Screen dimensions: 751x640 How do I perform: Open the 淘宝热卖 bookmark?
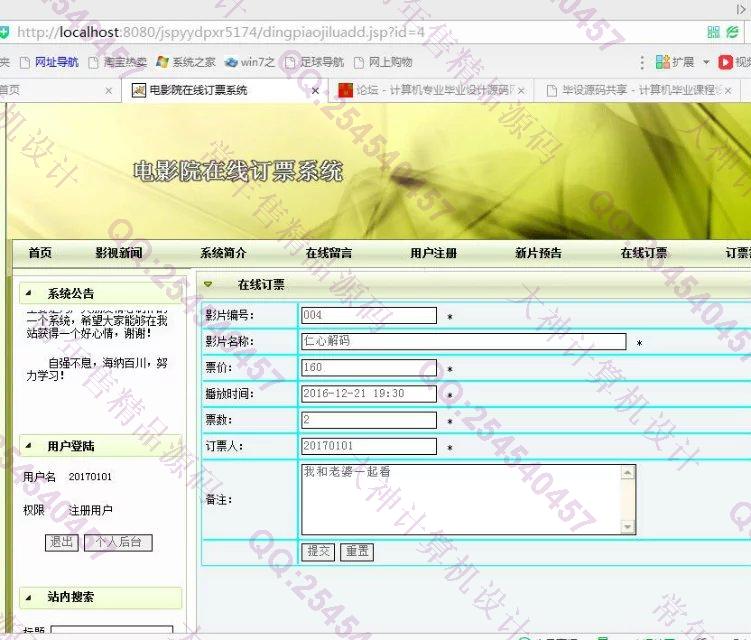point(118,62)
